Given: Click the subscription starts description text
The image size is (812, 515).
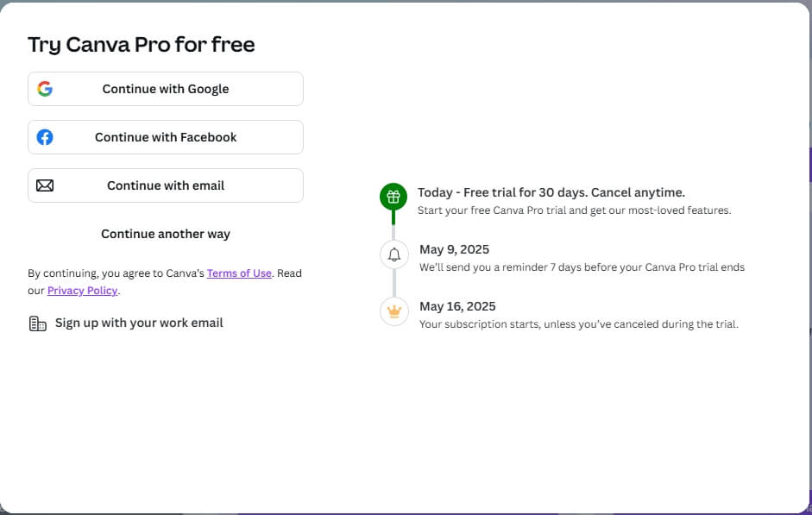Looking at the screenshot, I should coord(578,324).
